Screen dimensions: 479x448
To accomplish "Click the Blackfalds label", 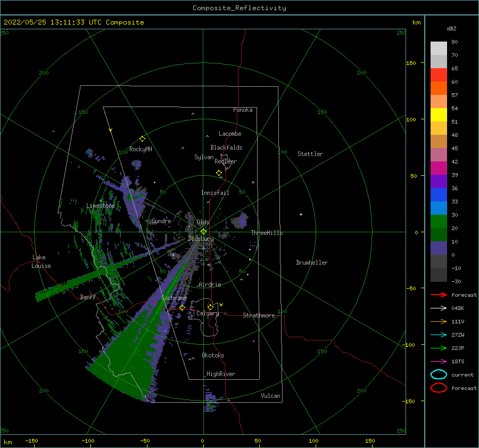I will (226, 148).
